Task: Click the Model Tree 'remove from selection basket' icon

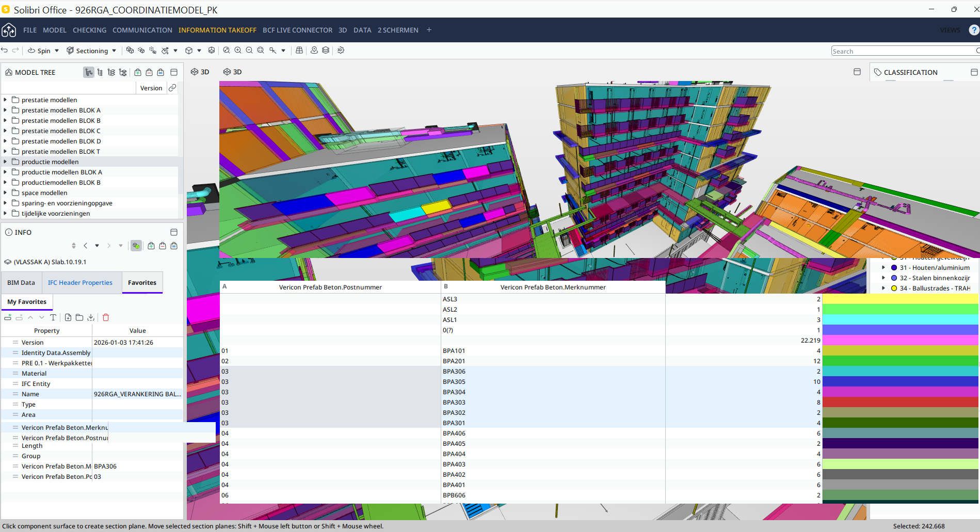Action: [149, 73]
